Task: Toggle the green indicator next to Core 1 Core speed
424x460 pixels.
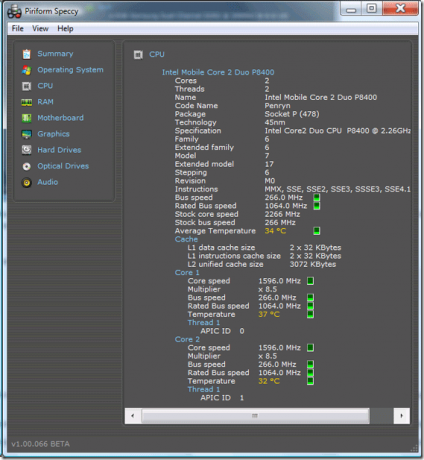Action: 310,281
